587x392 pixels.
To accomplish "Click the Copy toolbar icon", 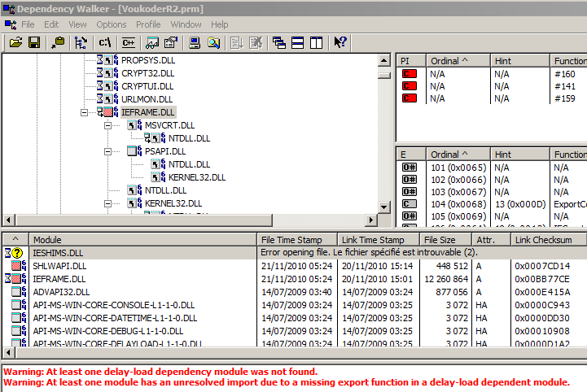I will 59,42.
